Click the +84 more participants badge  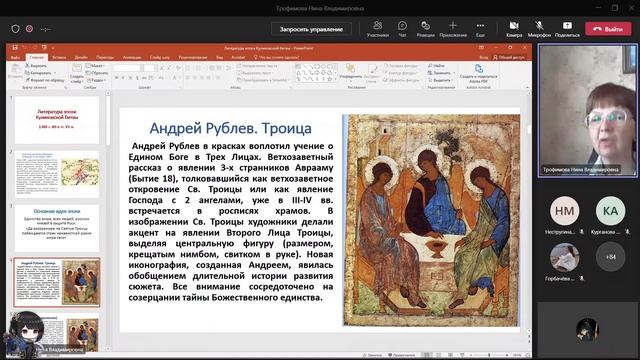click(610, 257)
